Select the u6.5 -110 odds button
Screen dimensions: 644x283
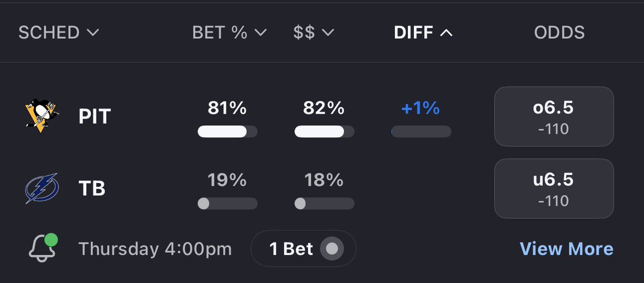click(554, 188)
